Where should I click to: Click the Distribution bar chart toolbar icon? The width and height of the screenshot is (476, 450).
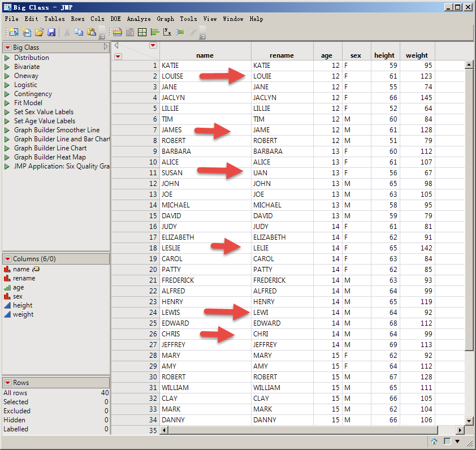pyautogui.click(x=155, y=32)
